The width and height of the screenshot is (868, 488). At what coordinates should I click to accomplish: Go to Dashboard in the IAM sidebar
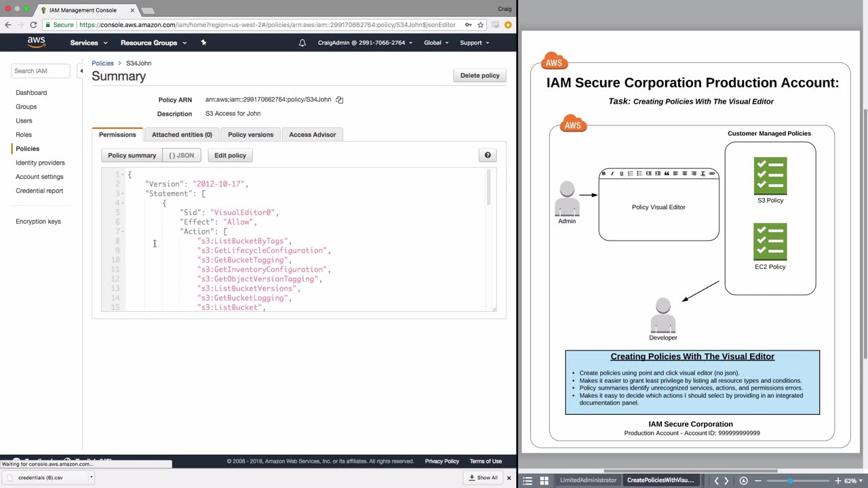point(31,93)
